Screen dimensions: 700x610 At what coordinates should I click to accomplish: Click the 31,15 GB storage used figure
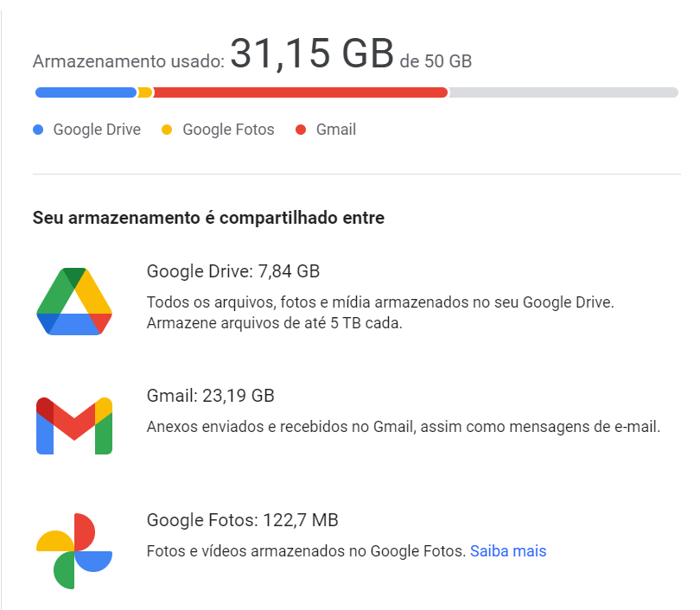pyautogui.click(x=312, y=54)
